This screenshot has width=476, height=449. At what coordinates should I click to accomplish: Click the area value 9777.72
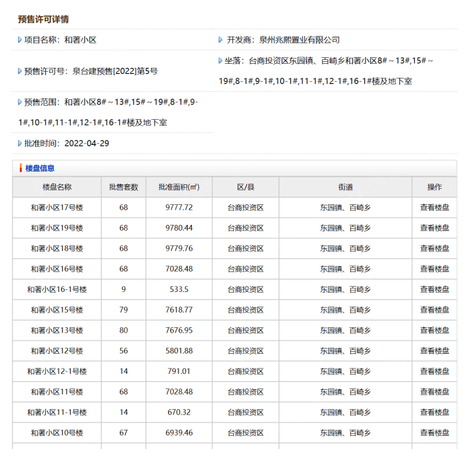pyautogui.click(x=179, y=208)
